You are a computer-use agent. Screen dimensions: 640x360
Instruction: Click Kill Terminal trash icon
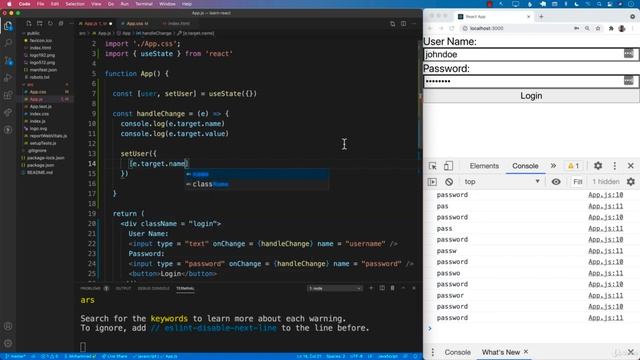pyautogui.click(x=393, y=288)
